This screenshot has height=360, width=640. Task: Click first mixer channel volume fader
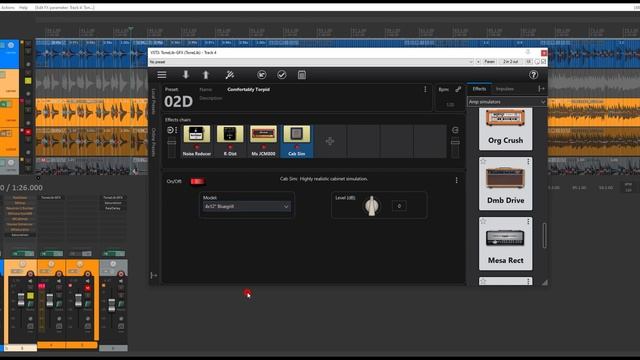(21, 300)
